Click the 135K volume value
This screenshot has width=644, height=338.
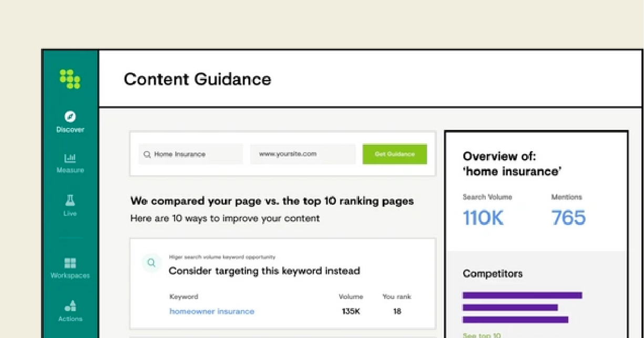tap(351, 311)
